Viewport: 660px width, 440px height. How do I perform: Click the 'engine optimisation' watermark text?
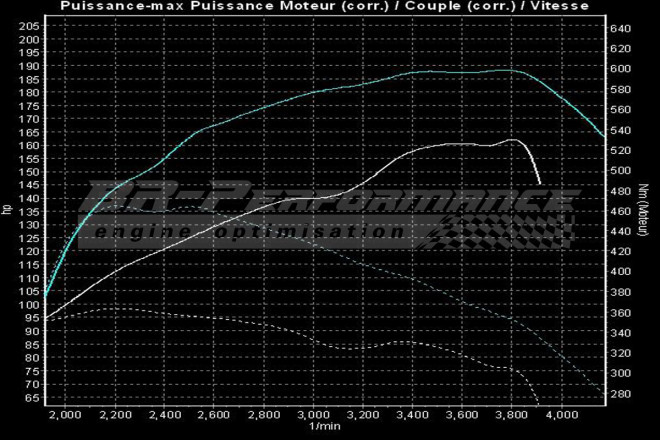coord(245,232)
